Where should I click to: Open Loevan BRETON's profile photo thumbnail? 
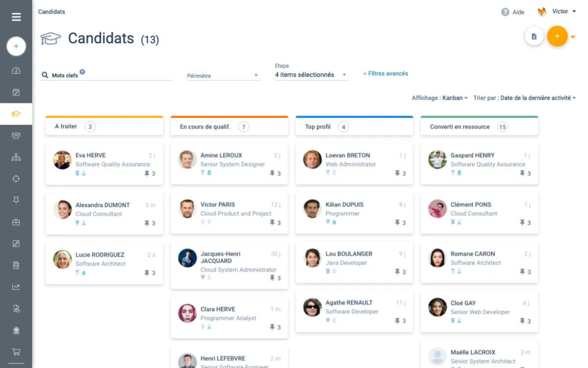click(313, 159)
